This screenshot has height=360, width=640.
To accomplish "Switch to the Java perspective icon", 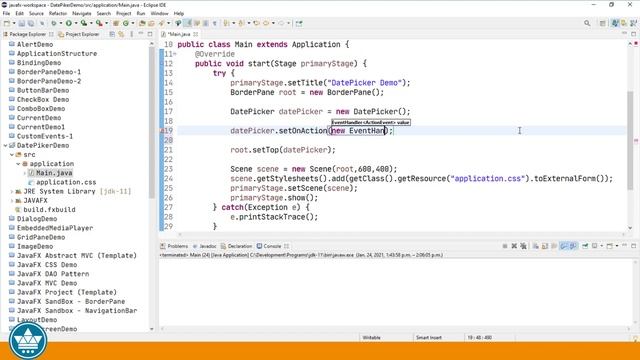I will click(615, 23).
